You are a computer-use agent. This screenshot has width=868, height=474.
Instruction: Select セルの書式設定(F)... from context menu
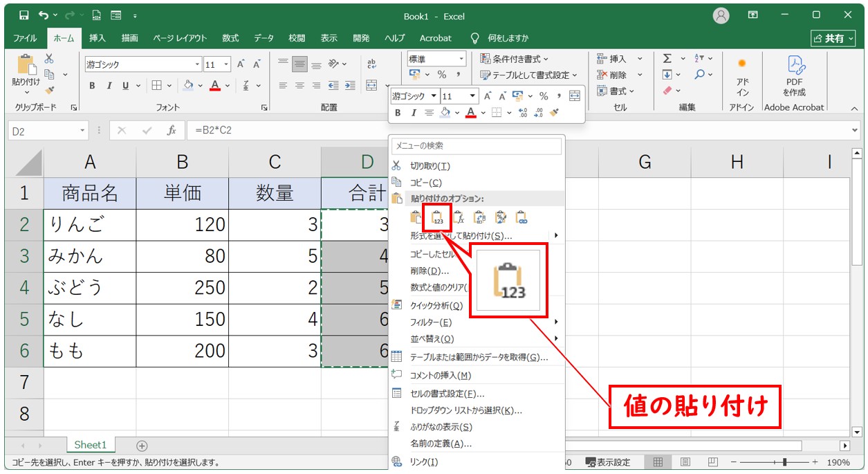[447, 394]
